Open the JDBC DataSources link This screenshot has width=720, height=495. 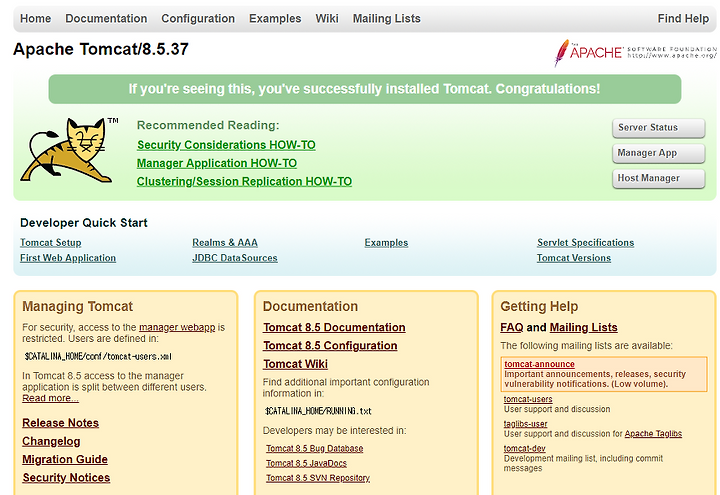pos(235,258)
